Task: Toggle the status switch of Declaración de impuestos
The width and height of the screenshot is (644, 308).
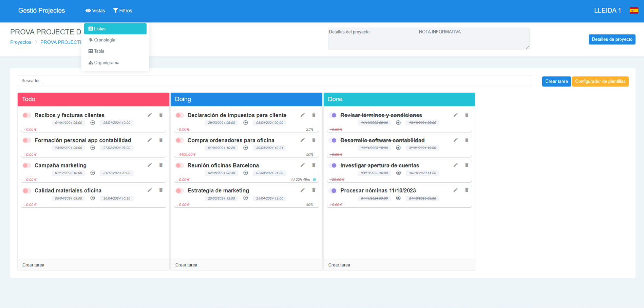Action: point(180,115)
